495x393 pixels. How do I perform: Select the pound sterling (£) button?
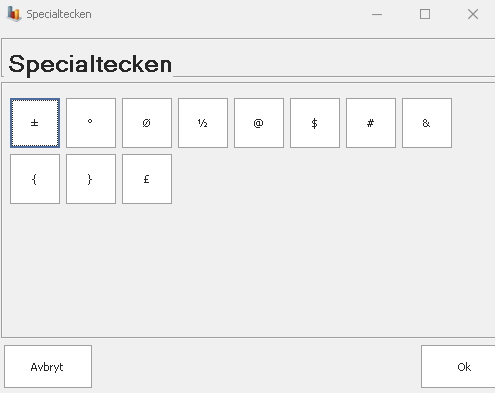coord(147,179)
